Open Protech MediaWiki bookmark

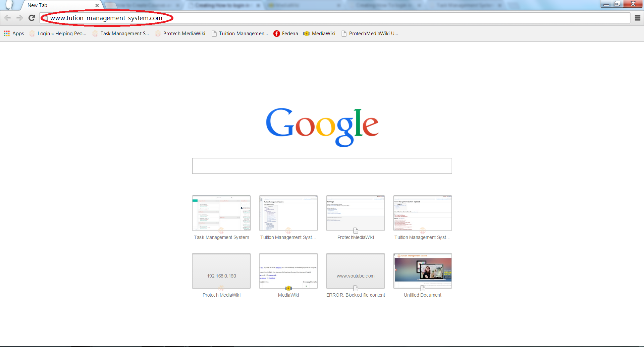[180, 34]
